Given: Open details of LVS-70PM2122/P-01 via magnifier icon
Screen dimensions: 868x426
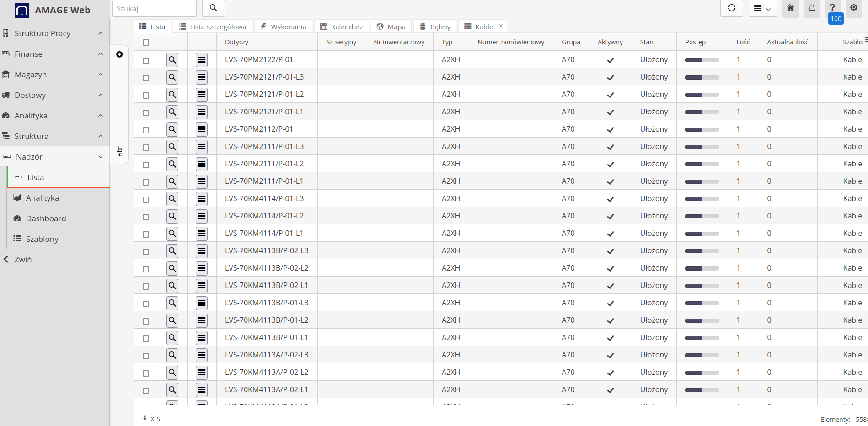Looking at the screenshot, I should click(172, 59).
